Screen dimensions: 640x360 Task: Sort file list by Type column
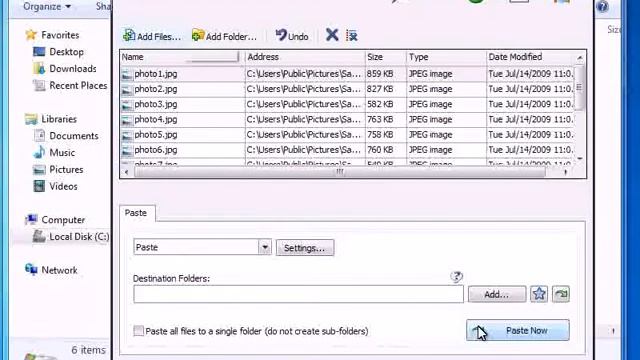coord(447,57)
